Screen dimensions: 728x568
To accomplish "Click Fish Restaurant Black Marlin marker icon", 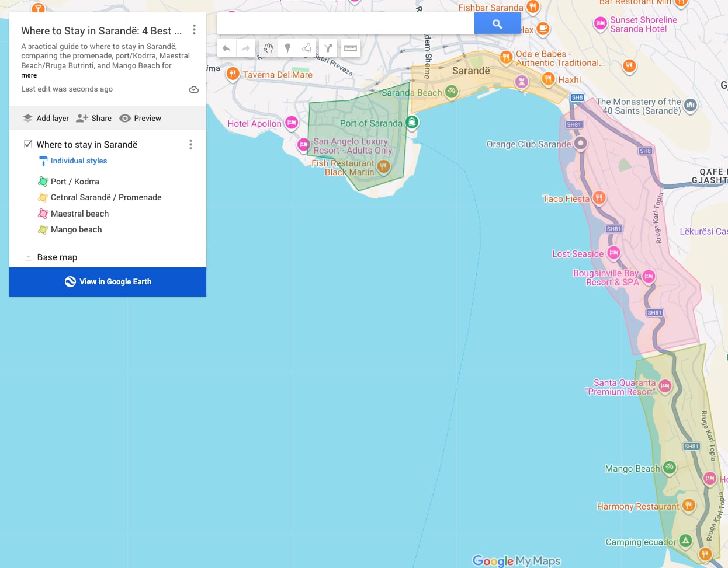I will tap(383, 168).
